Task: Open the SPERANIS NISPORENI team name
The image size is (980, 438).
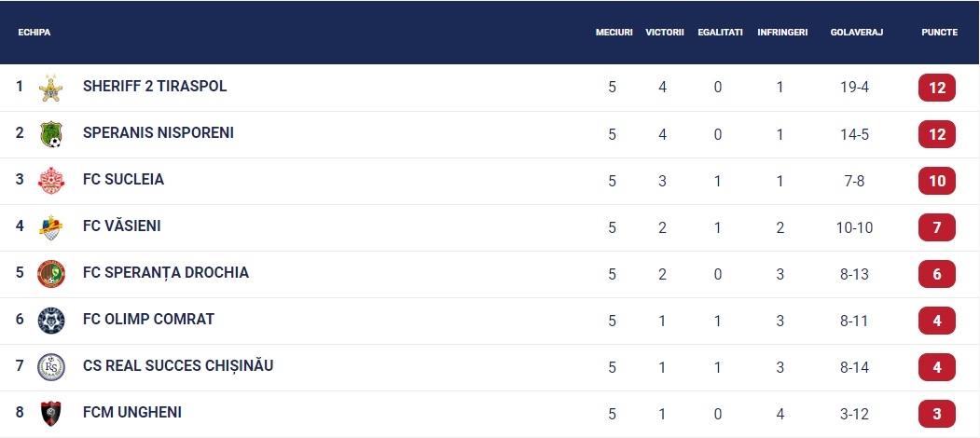Action: point(159,133)
